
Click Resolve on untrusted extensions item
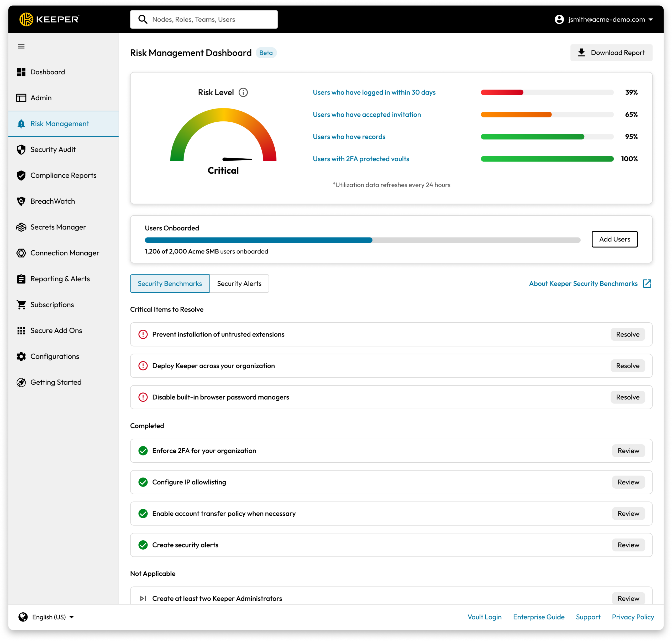coord(628,334)
